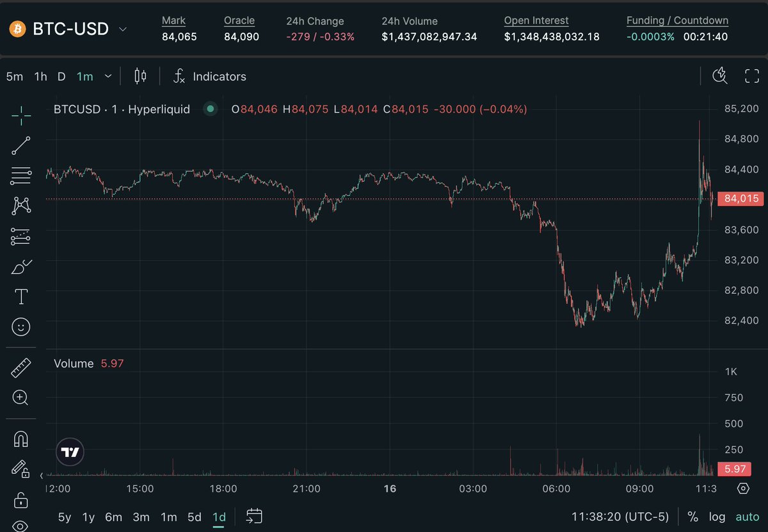This screenshot has height=532, width=768.
Task: Click the 16 date marker on time axis
Action: coord(390,488)
